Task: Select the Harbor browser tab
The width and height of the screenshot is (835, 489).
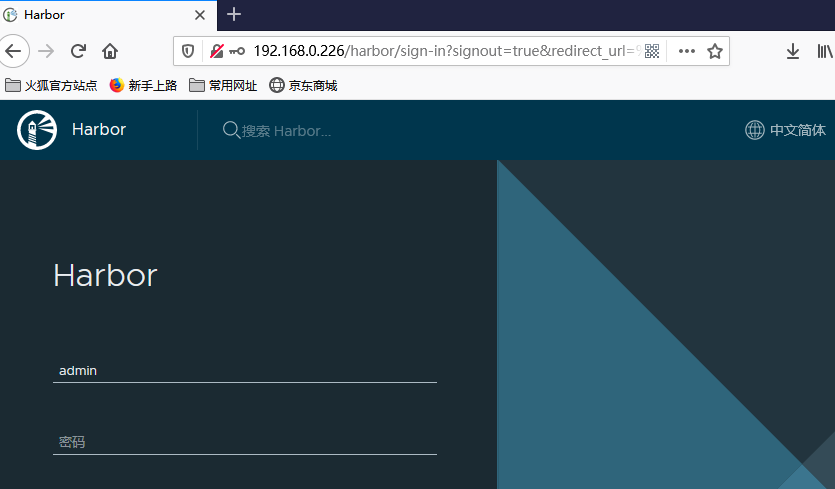Action: coord(109,15)
